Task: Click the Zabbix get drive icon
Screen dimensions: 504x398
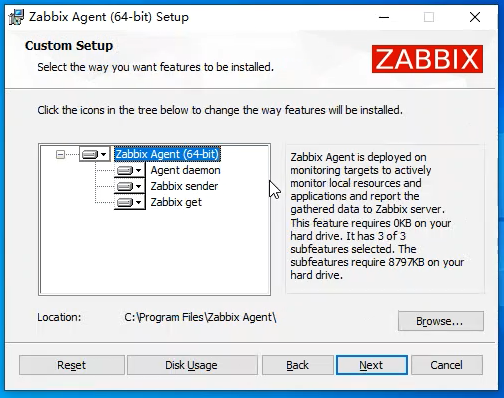Action: (x=125, y=202)
